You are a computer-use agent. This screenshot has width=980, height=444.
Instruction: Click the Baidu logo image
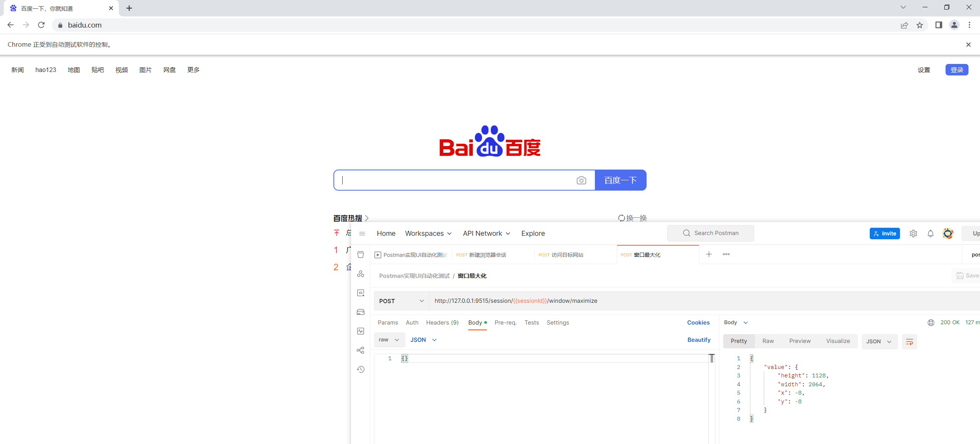coord(490,141)
